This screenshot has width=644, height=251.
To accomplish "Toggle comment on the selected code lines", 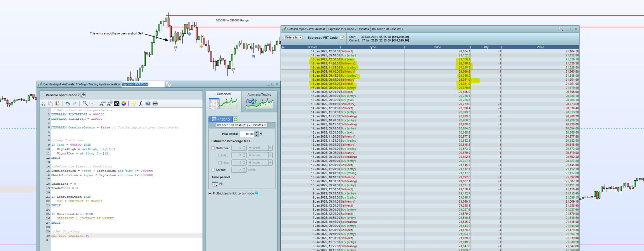I will point(92,103).
